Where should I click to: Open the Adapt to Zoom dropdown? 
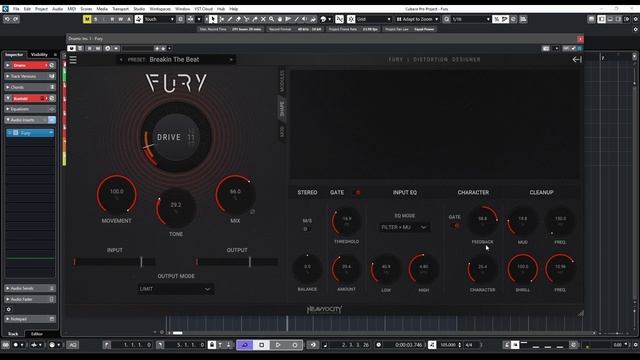point(417,19)
